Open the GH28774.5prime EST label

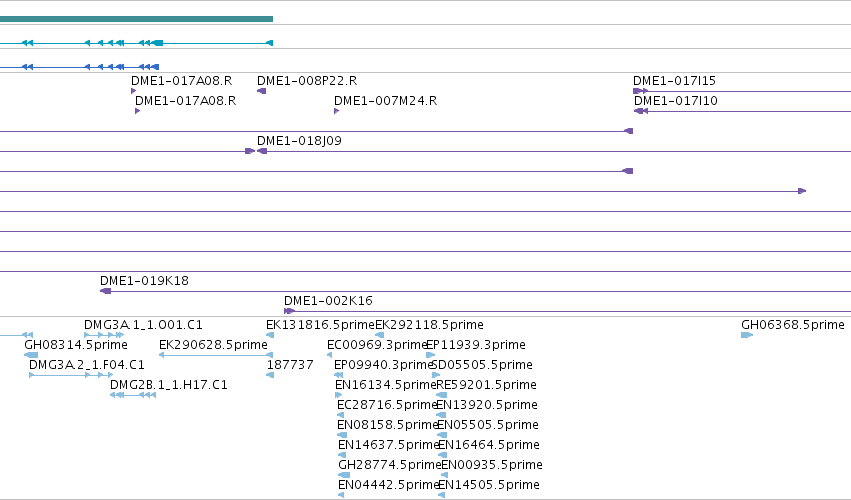pyautogui.click(x=389, y=465)
